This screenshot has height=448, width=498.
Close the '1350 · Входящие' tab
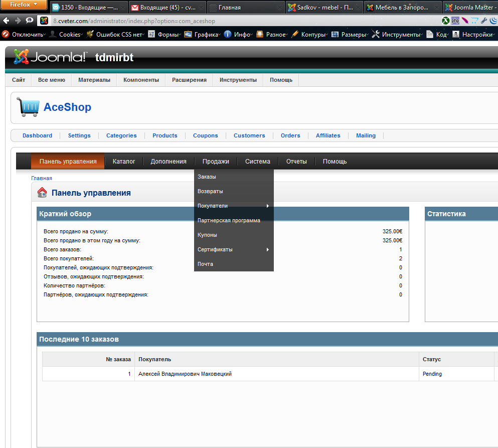(x=122, y=8)
